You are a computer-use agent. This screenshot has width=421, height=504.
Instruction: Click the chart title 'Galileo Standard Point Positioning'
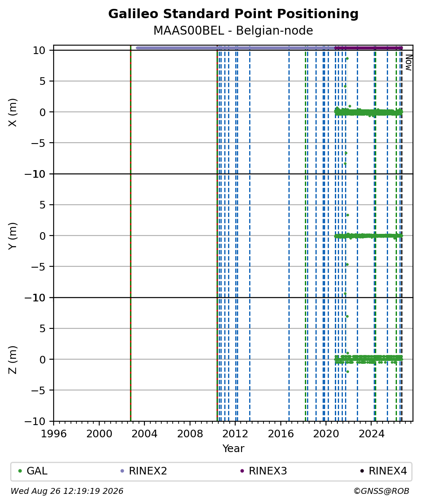pyautogui.click(x=233, y=14)
